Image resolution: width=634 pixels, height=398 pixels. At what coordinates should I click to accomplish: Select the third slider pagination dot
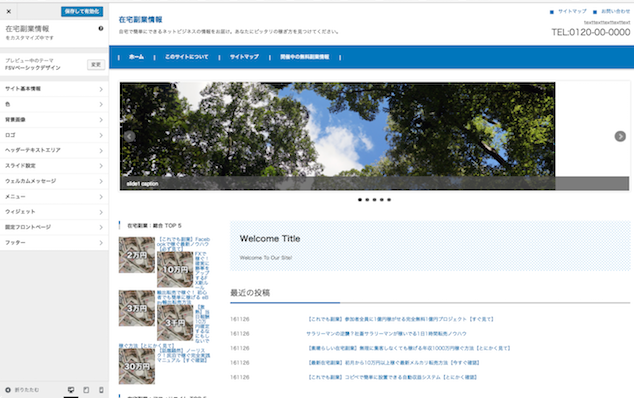click(374, 200)
